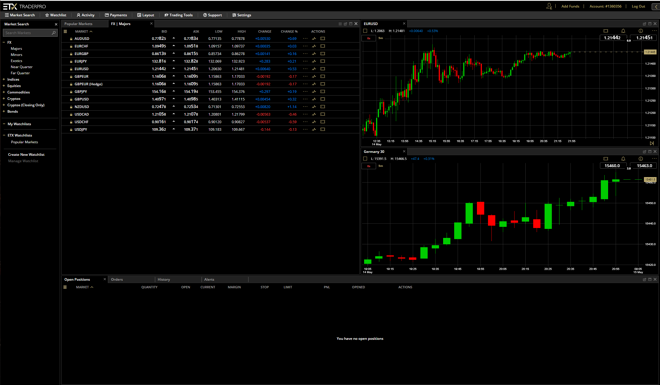This screenshot has width=660, height=385.
Task: Click deal ticket icon on Germany 30 chart
Action: coord(606,159)
